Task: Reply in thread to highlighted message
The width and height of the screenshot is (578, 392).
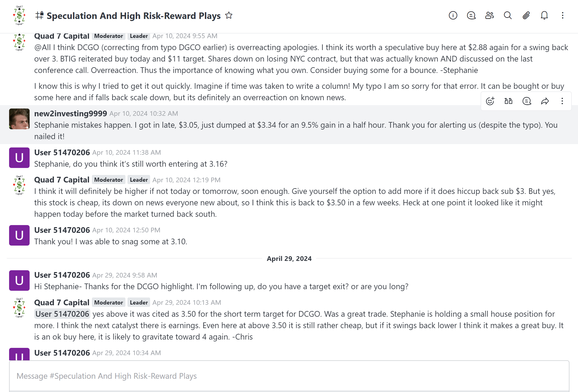Action: pyautogui.click(x=527, y=101)
